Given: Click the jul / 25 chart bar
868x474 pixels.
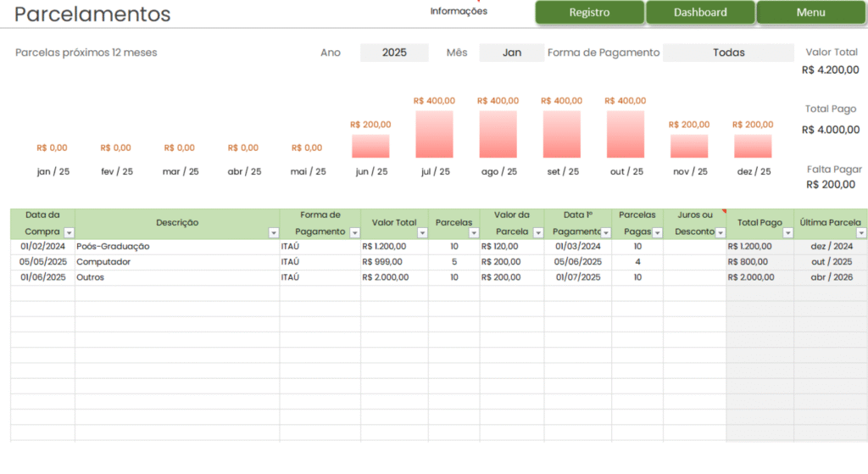Looking at the screenshot, I should point(434,134).
